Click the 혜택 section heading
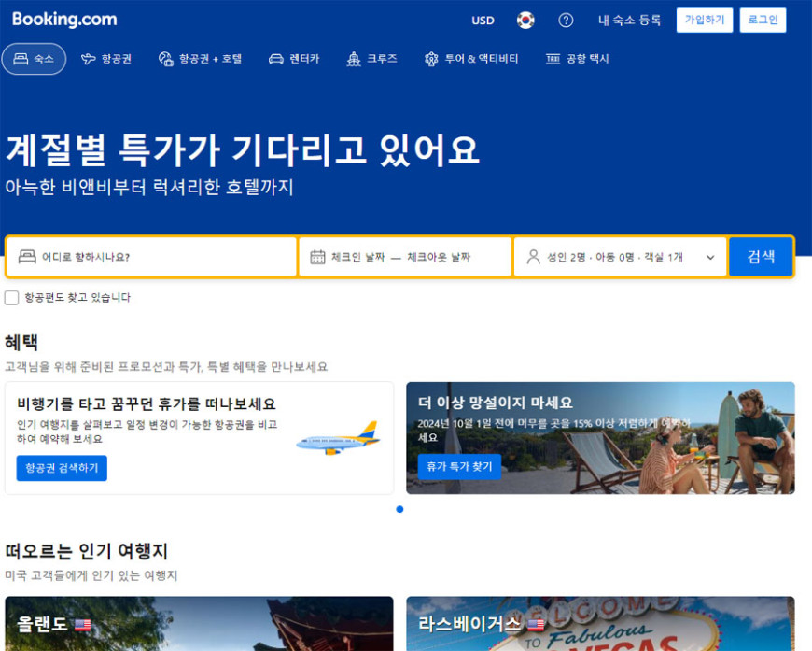Image resolution: width=812 pixels, height=651 pixels. pyautogui.click(x=21, y=342)
